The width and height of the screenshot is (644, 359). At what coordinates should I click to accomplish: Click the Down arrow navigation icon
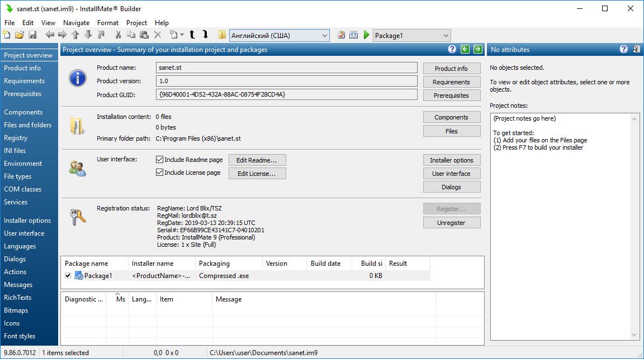(88, 35)
